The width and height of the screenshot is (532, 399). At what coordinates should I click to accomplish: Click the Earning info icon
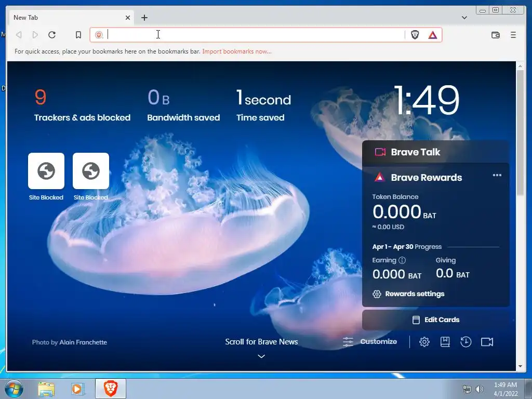point(402,260)
